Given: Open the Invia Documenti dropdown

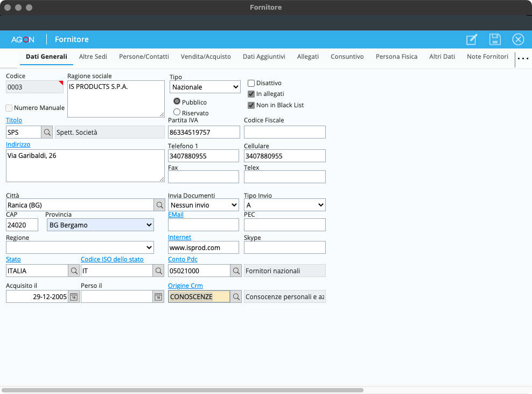Looking at the screenshot, I should 203,205.
